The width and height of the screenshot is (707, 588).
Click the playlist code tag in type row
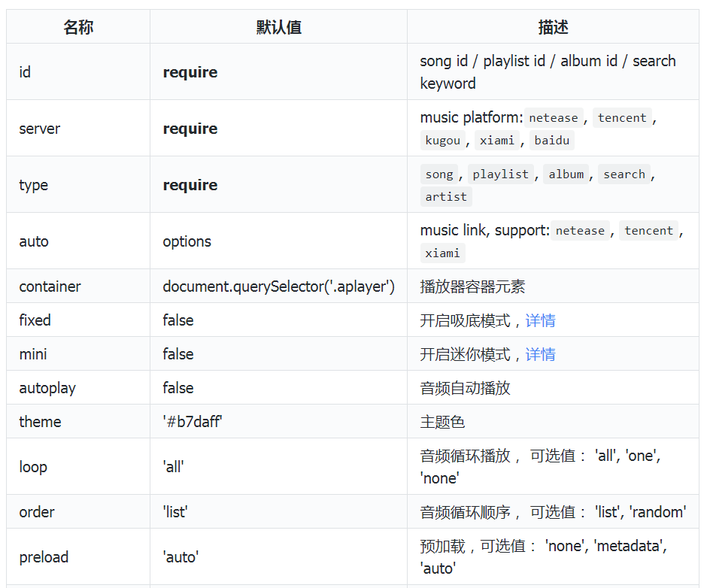click(x=501, y=174)
